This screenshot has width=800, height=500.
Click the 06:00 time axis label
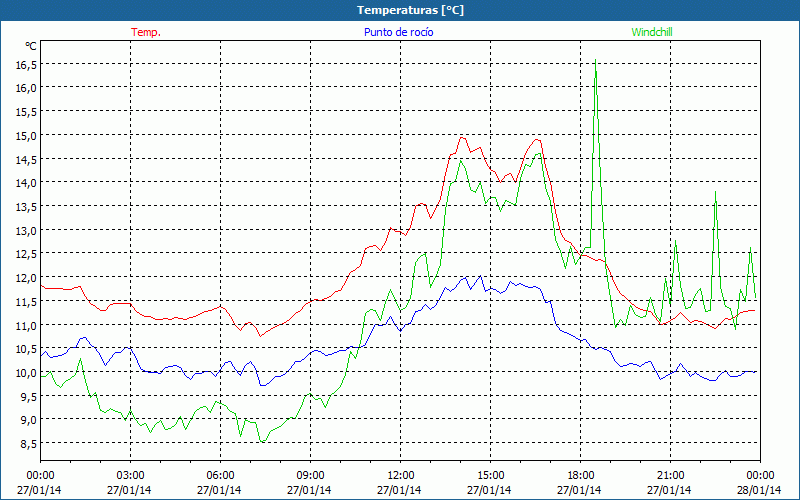[220, 476]
